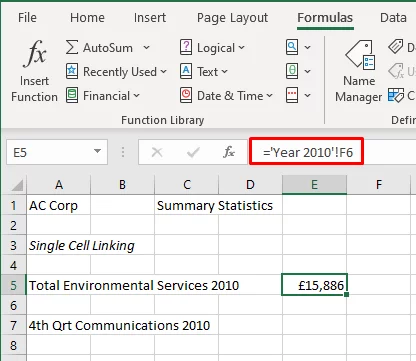416x361 pixels.
Task: Expand the Math & Trig dropdown chevron
Action: click(x=307, y=71)
